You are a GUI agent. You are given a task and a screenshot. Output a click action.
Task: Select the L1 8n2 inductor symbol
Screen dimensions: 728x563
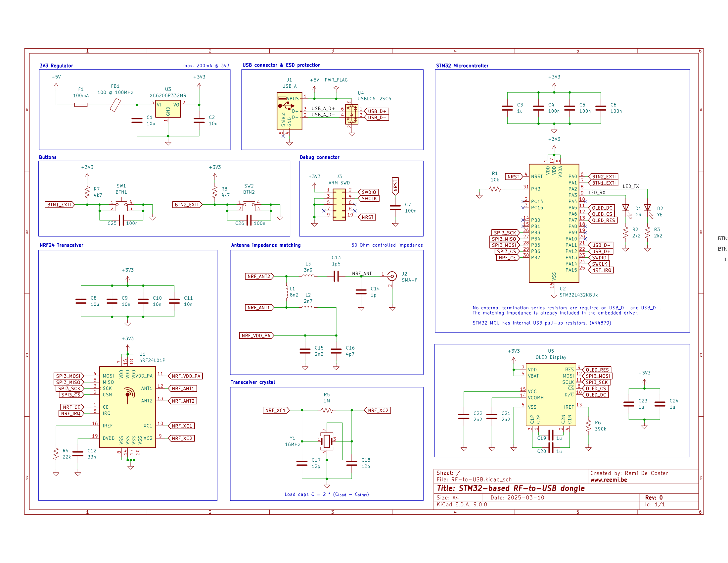[287, 292]
